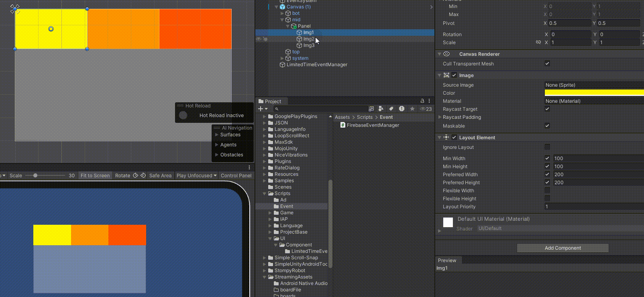
Task: Uncheck Raycast Target checkbox
Action: pos(547,109)
